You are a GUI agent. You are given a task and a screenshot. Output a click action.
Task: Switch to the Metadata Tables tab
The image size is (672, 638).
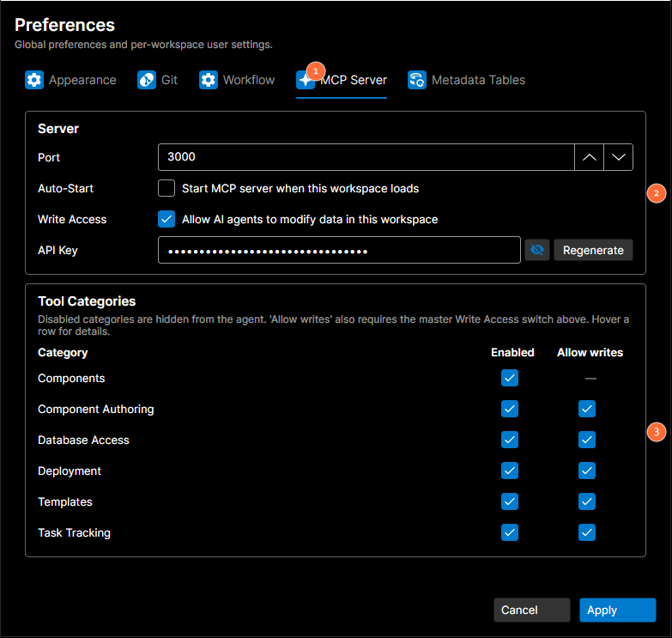click(x=466, y=80)
